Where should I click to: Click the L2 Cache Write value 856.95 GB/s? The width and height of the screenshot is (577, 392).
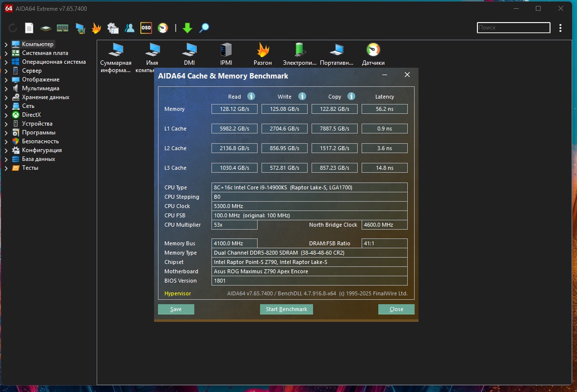click(285, 148)
